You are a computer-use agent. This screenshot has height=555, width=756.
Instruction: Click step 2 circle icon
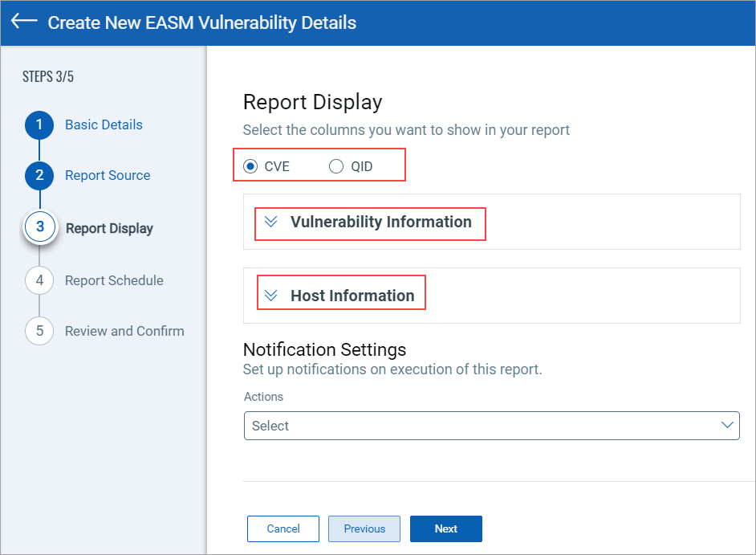(39, 175)
